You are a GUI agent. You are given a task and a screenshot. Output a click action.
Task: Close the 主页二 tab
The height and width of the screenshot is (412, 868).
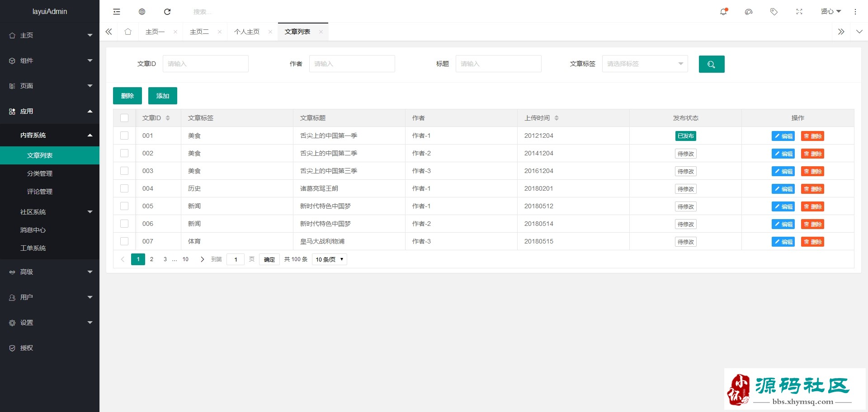tap(220, 32)
